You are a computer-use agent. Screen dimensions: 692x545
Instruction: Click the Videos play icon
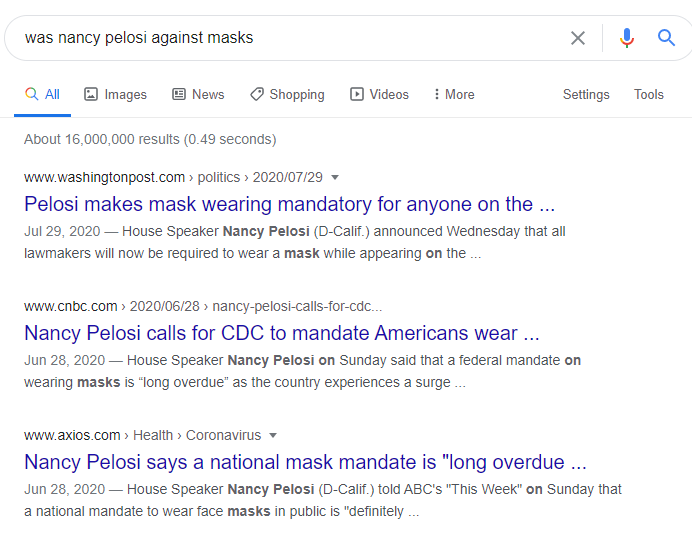357,94
